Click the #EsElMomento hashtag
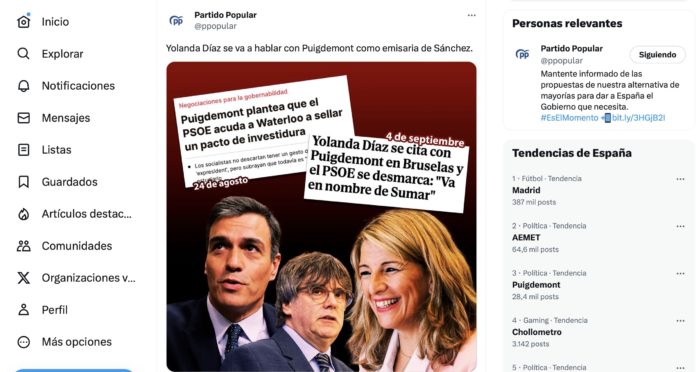Image resolution: width=696 pixels, height=372 pixels. coord(569,118)
